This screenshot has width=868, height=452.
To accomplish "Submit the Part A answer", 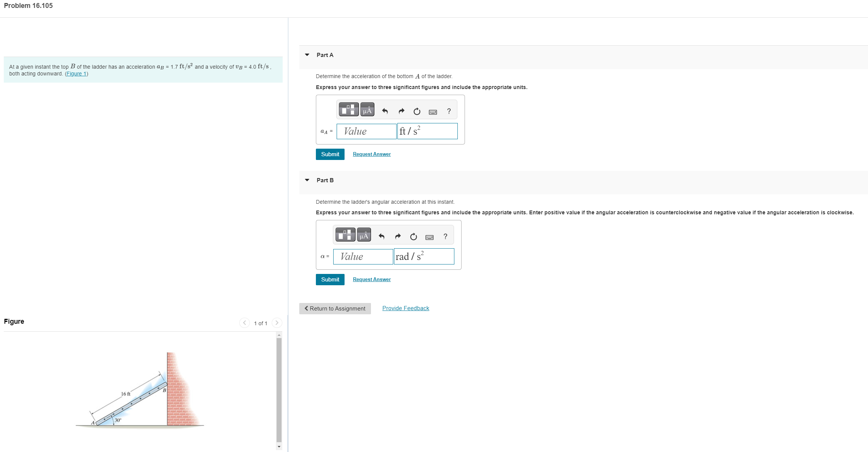I will (x=330, y=154).
